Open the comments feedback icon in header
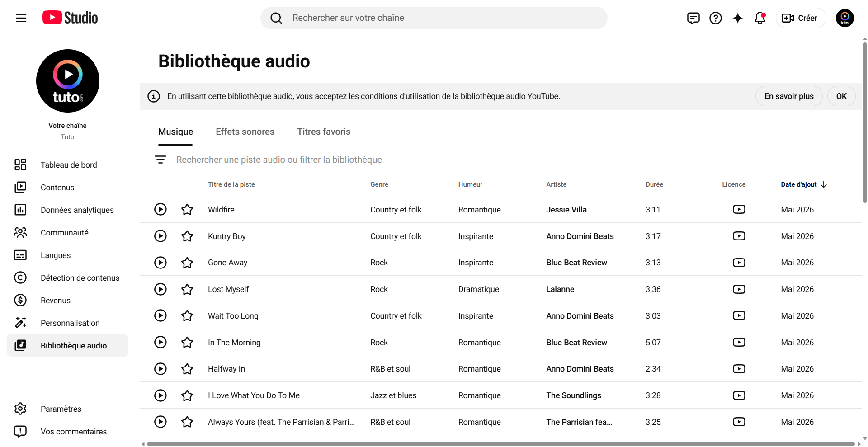The image size is (868, 447). (693, 18)
